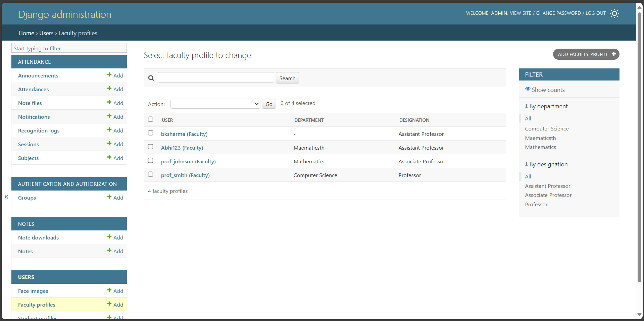
Task: Collapse the By department filter section
Action: (546, 106)
